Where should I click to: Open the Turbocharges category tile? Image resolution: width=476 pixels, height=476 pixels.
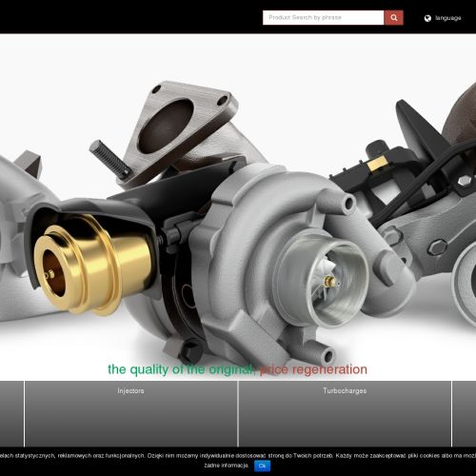click(345, 414)
